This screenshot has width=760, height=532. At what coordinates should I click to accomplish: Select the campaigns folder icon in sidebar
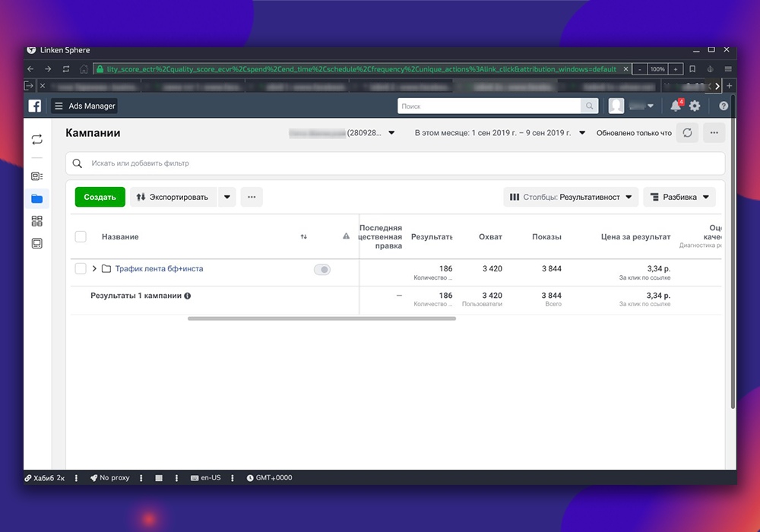click(x=36, y=198)
